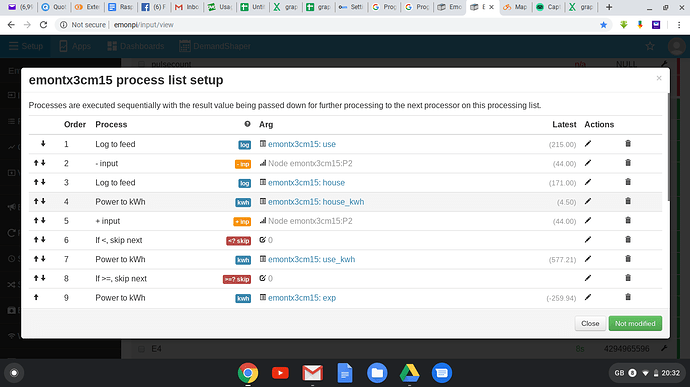The height and width of the screenshot is (387, 690).
Task: Open the Setup menu
Action: (26, 46)
